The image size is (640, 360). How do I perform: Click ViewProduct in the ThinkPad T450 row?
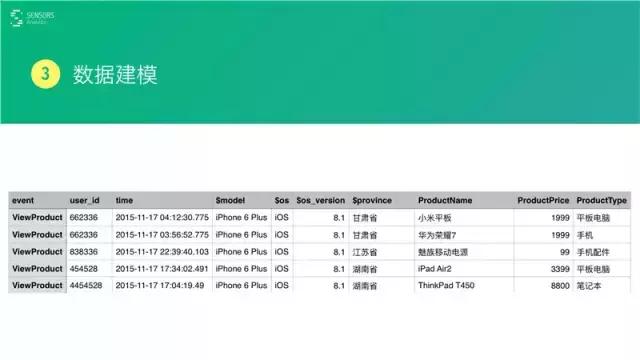click(37, 285)
